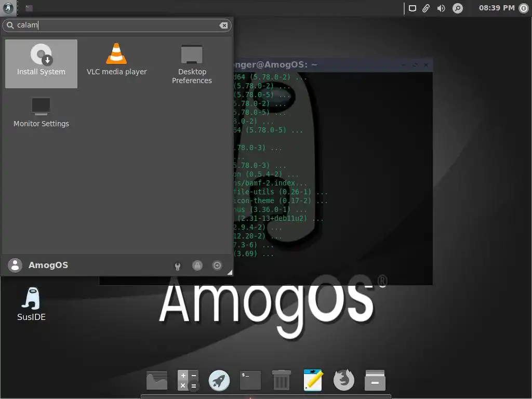Viewport: 532px width, 399px height.
Task: Open the archive manager in dock
Action: click(x=375, y=380)
